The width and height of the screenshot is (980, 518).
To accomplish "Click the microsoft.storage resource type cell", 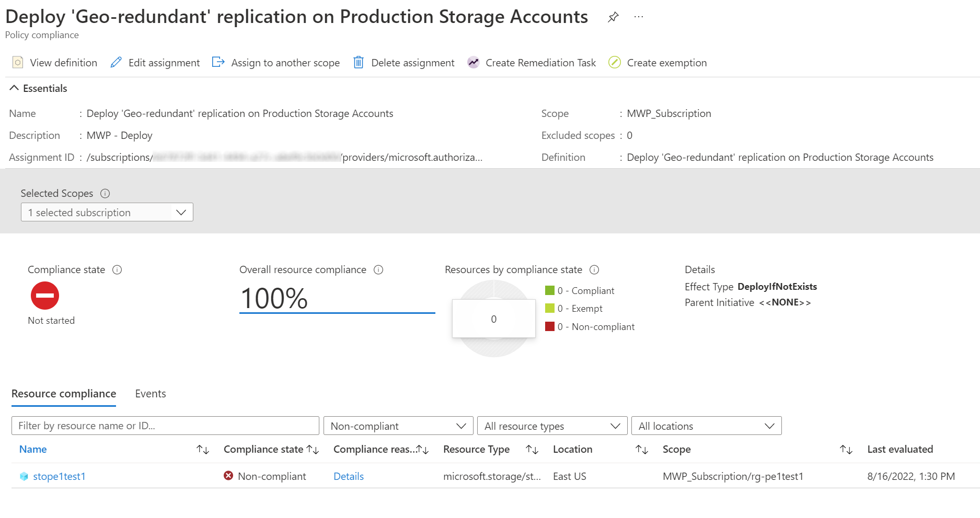I will (x=492, y=476).
